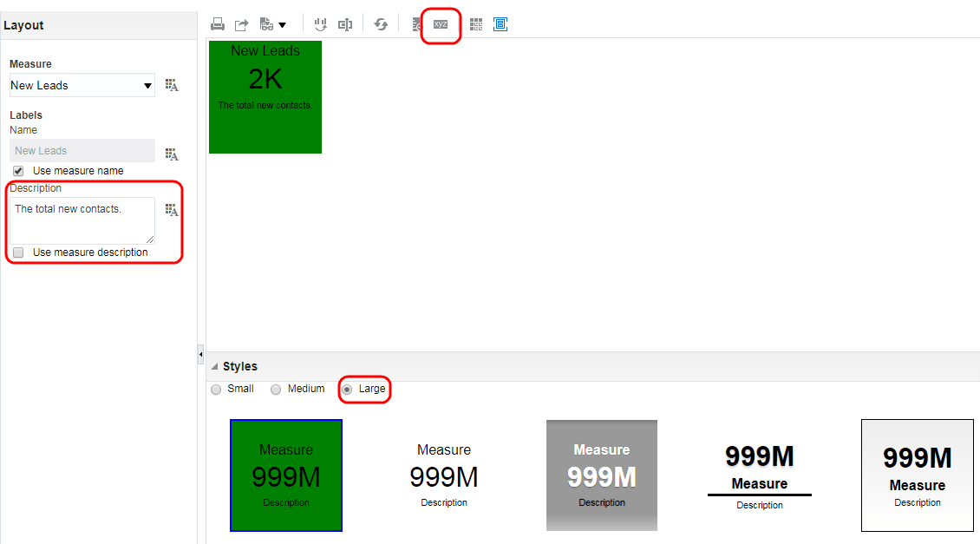This screenshot has height=544, width=980.
Task: Collapse the Styles section
Action: (x=214, y=365)
